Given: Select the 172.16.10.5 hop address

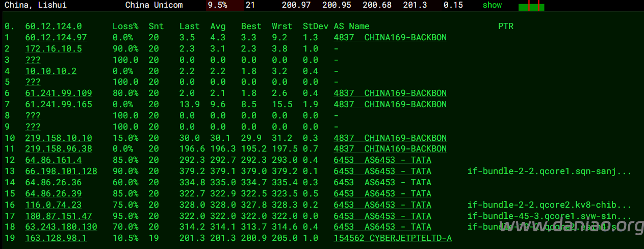Looking at the screenshot, I should 53,49.
